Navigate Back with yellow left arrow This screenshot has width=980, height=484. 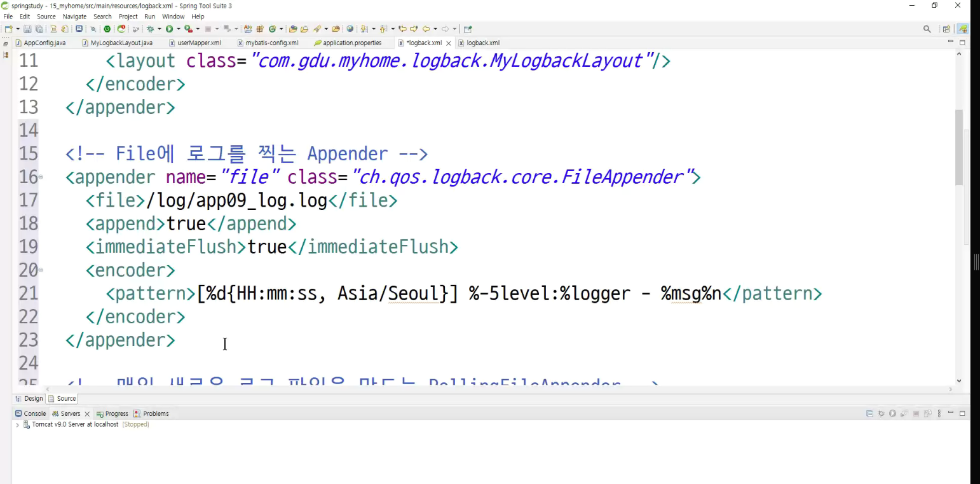pyautogui.click(x=426, y=29)
